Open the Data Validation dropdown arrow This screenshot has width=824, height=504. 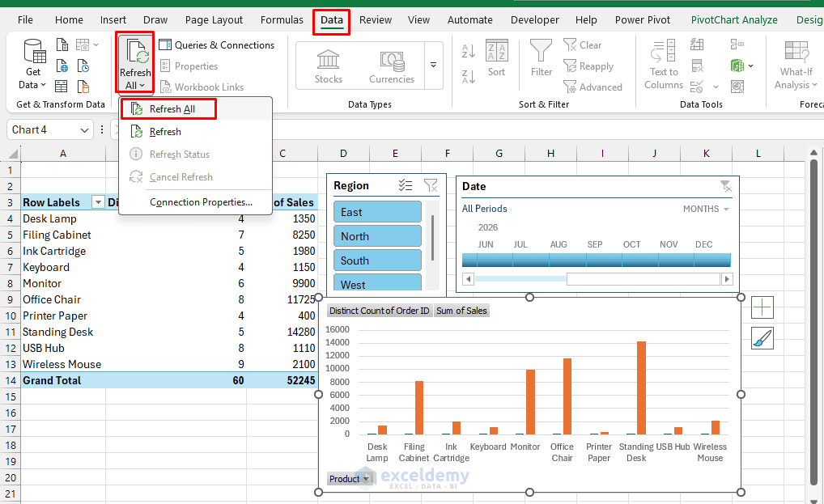coord(716,87)
